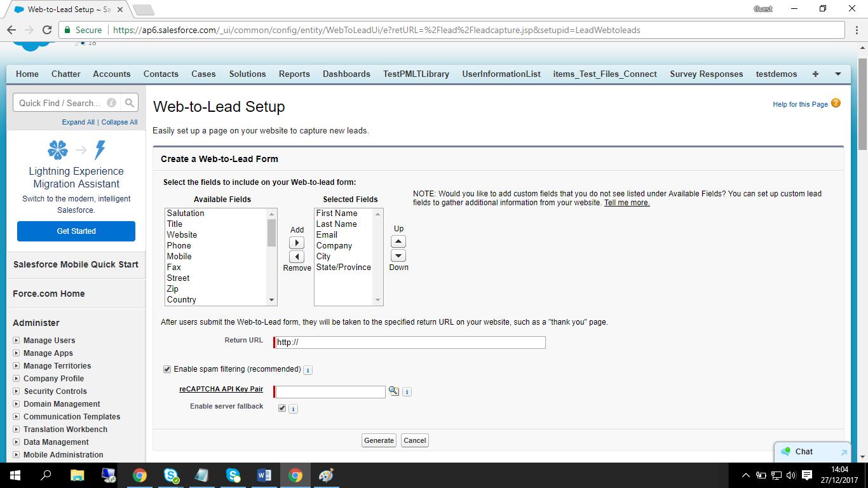
Task: Click the Generate button
Action: pyautogui.click(x=379, y=440)
